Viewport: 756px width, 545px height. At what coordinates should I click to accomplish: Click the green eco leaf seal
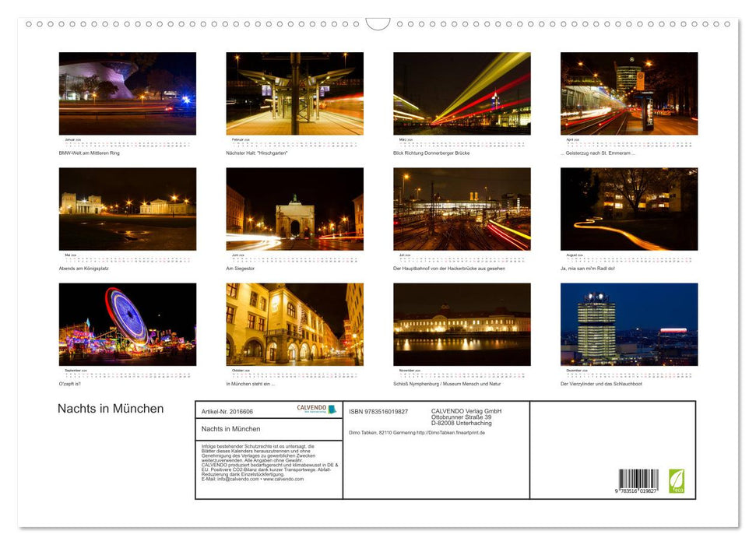click(677, 481)
